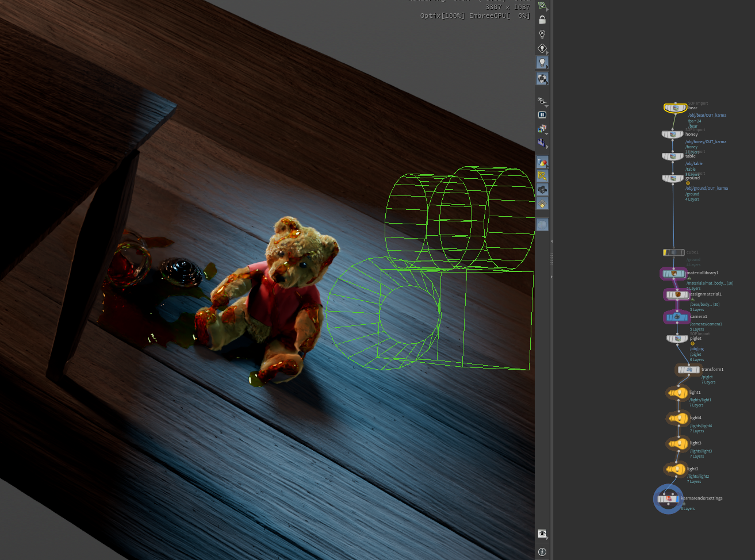
Task: Select the honey SOP Import node
Action: [x=673, y=135]
